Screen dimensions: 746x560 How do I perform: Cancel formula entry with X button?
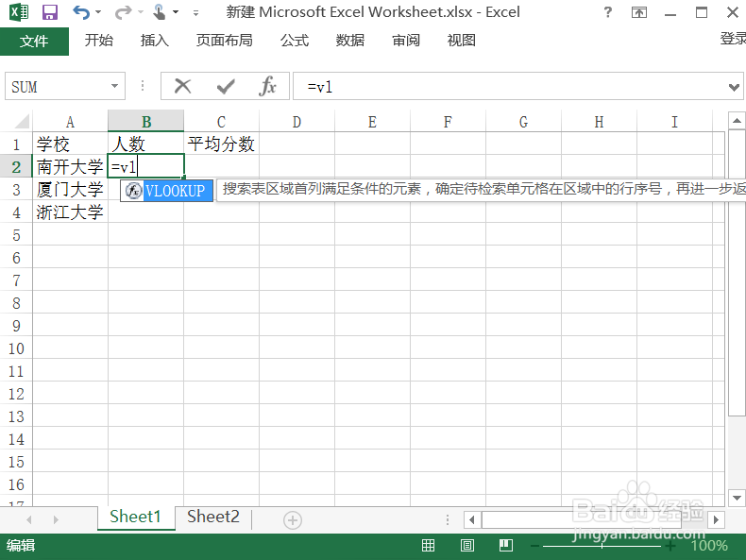coord(182,86)
